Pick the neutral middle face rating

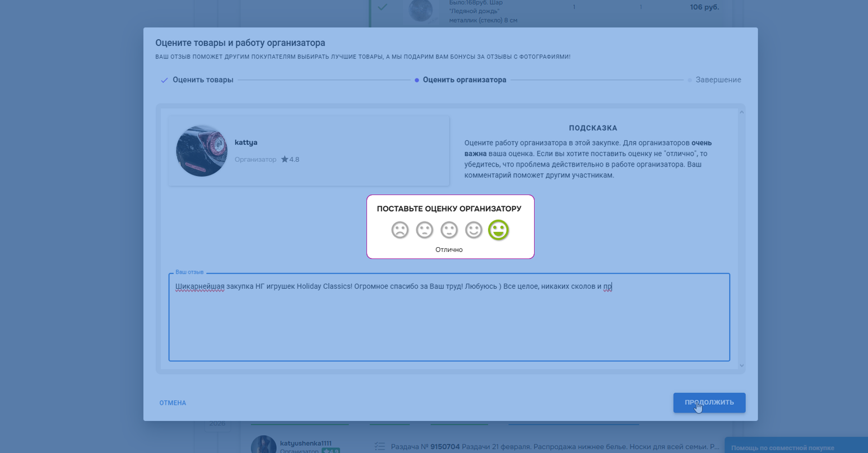(x=449, y=230)
